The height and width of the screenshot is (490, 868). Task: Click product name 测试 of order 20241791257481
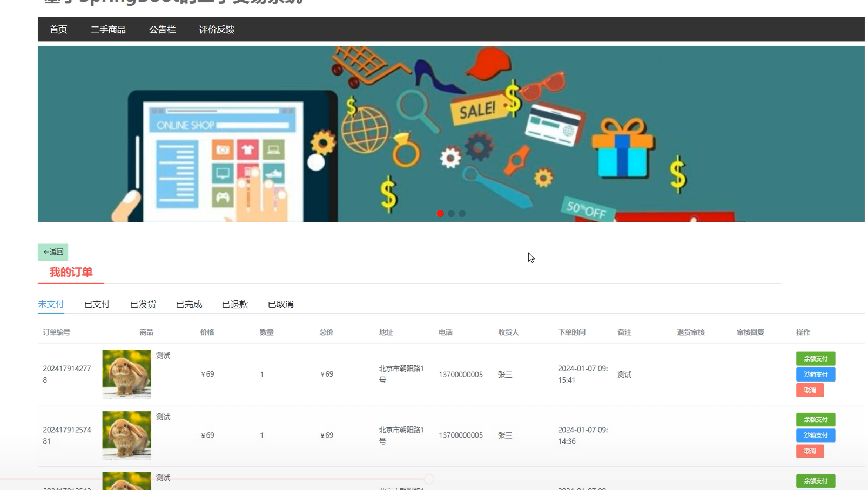click(163, 417)
